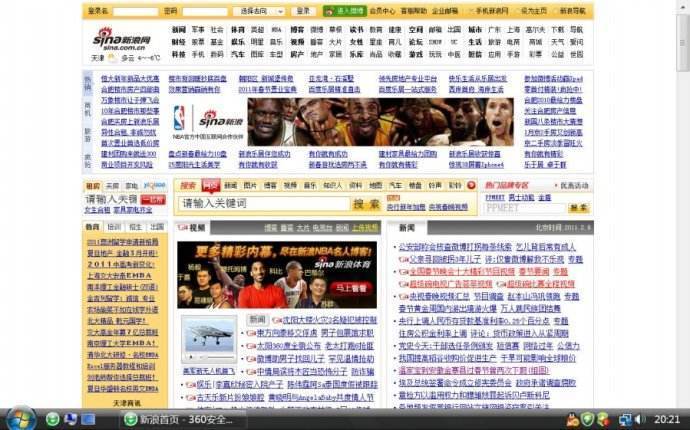The width and height of the screenshot is (690, 430).
Task: Click the orange 搜索 search button
Action: (x=366, y=204)
